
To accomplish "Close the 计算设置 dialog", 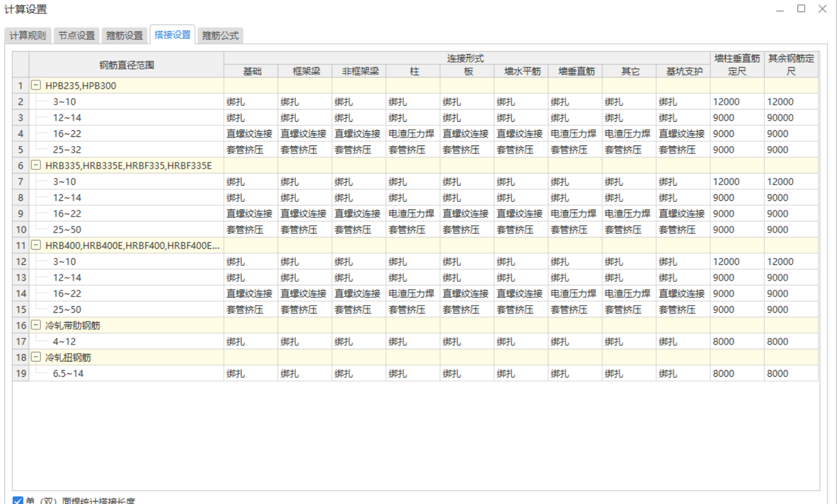I will 822,9.
